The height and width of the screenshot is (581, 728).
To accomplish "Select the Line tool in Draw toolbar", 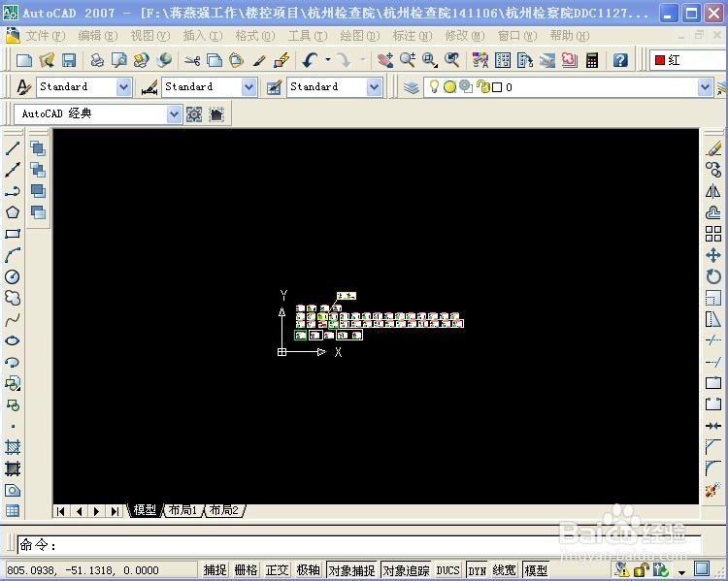I will 13,149.
